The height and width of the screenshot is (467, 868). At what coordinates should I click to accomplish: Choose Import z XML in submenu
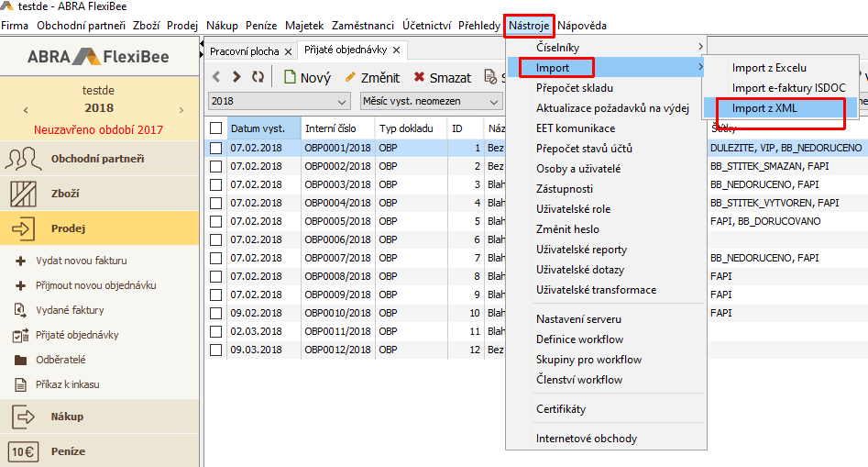(x=781, y=108)
